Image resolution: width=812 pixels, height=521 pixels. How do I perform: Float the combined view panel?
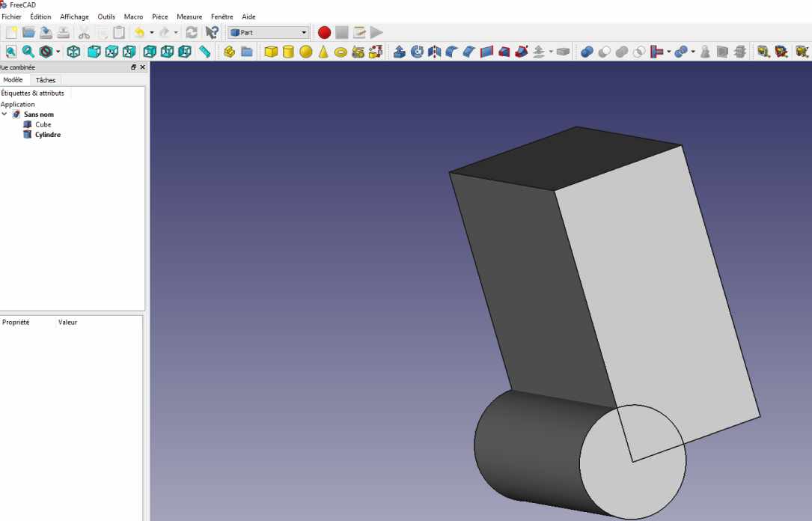point(134,67)
